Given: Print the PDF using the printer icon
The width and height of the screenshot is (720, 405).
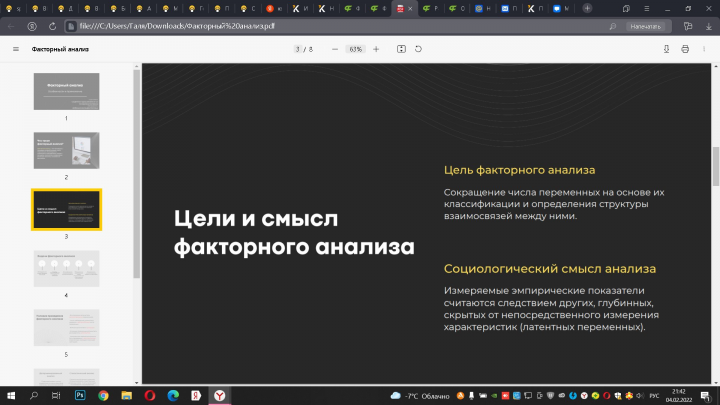Looking at the screenshot, I should tap(685, 49).
